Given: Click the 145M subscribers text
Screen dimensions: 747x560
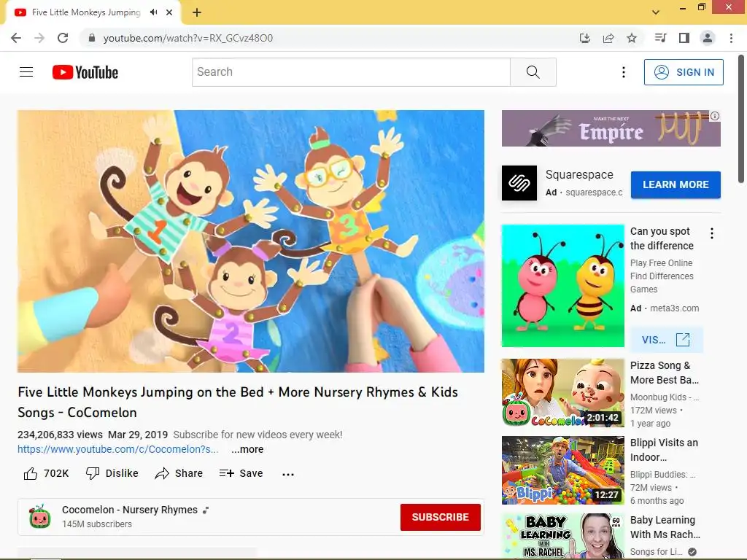Looking at the screenshot, I should click(x=97, y=524).
